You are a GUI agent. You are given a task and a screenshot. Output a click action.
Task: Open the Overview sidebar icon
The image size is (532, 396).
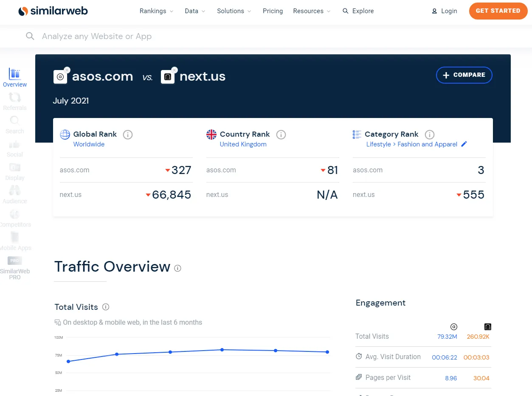click(x=15, y=78)
